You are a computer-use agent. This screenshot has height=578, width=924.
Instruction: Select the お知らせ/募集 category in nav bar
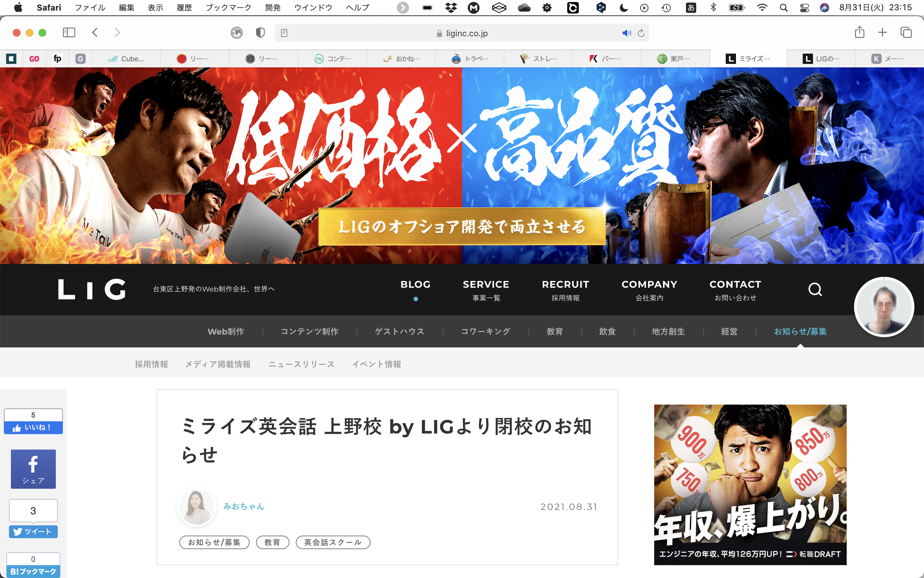800,331
